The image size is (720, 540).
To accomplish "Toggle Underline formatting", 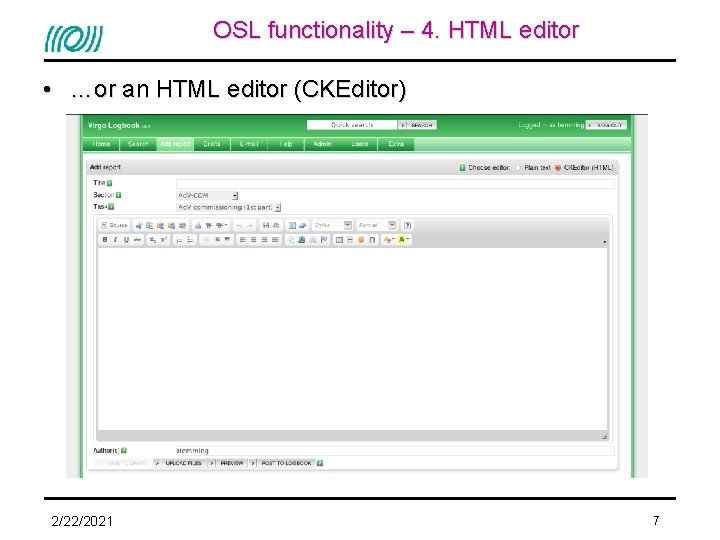I will [126, 240].
